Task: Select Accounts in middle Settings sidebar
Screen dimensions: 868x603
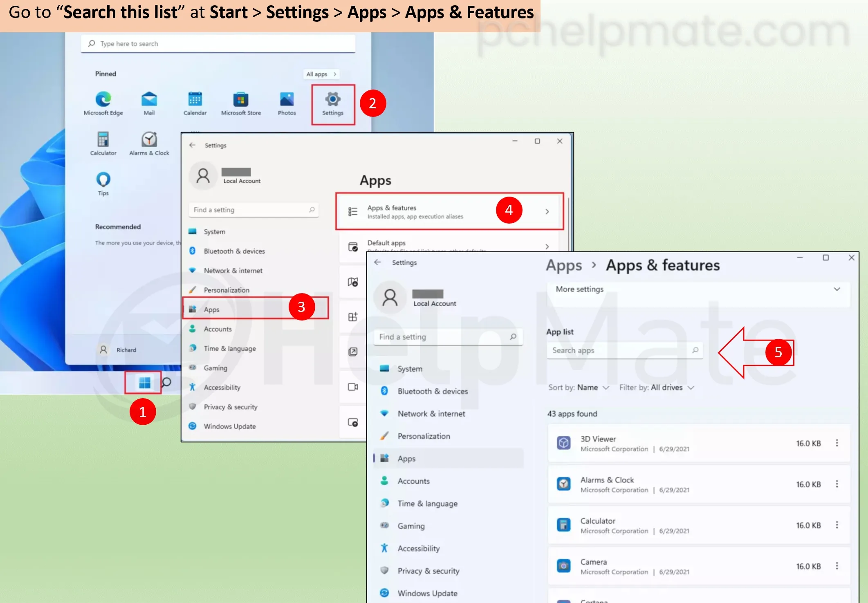Action: click(x=256, y=329)
